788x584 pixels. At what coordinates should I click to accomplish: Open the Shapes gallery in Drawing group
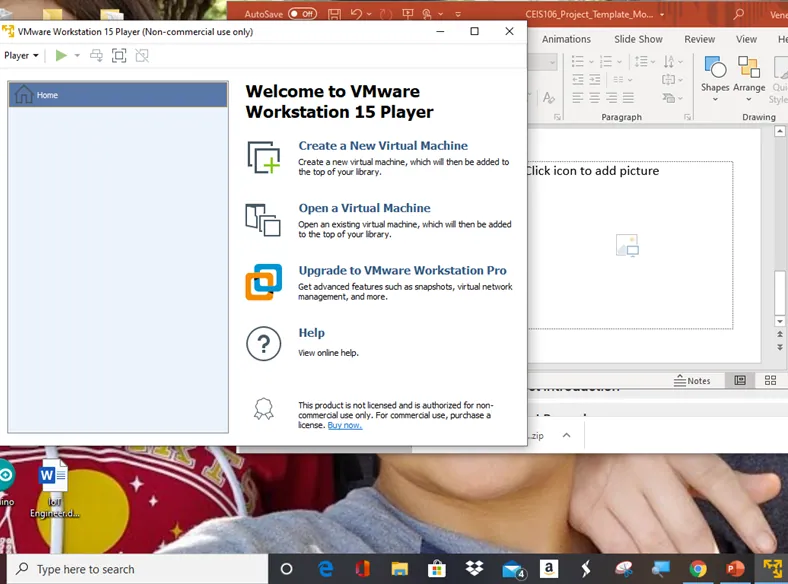click(x=715, y=78)
